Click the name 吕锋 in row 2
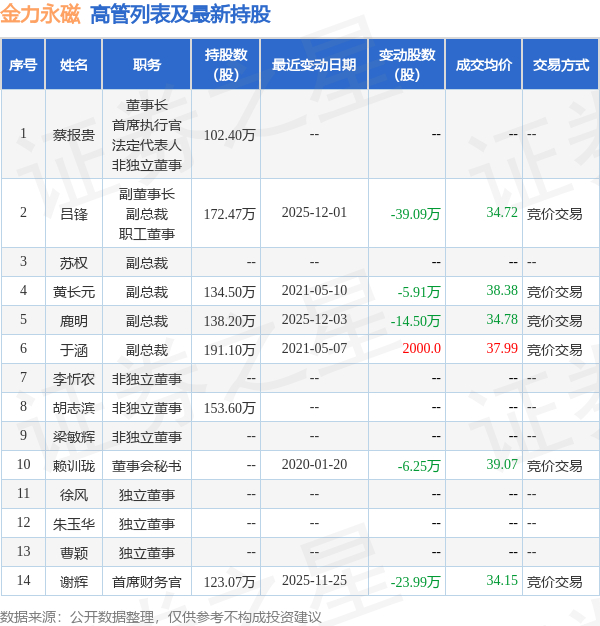 point(74,214)
